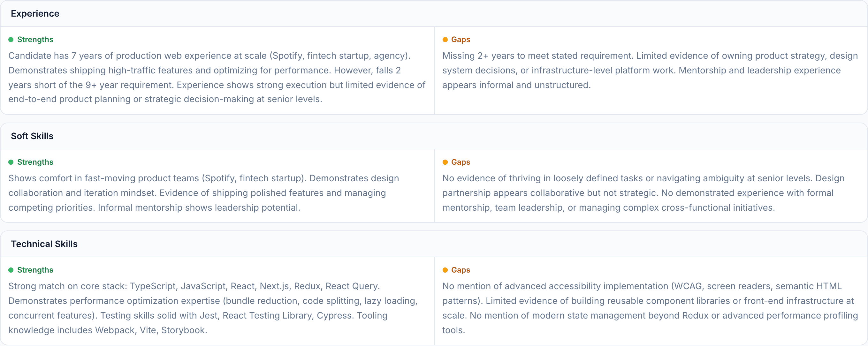
Task: Click the green dot beside Experience Strengths
Action: coord(11,39)
